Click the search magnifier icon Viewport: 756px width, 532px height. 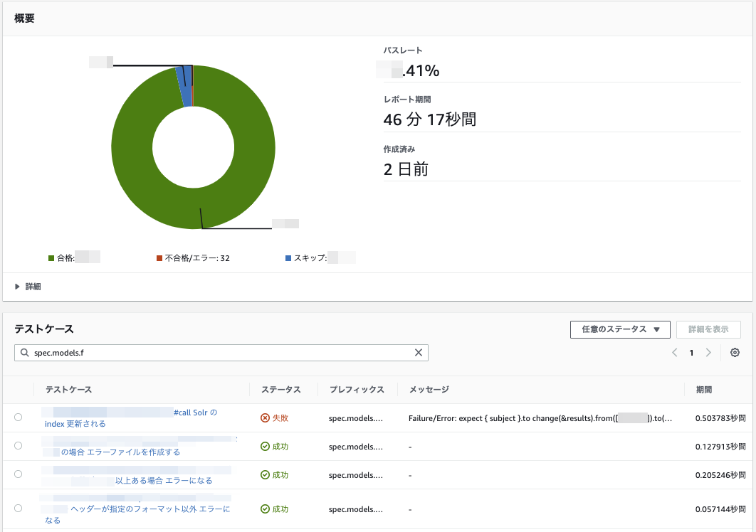(25, 353)
